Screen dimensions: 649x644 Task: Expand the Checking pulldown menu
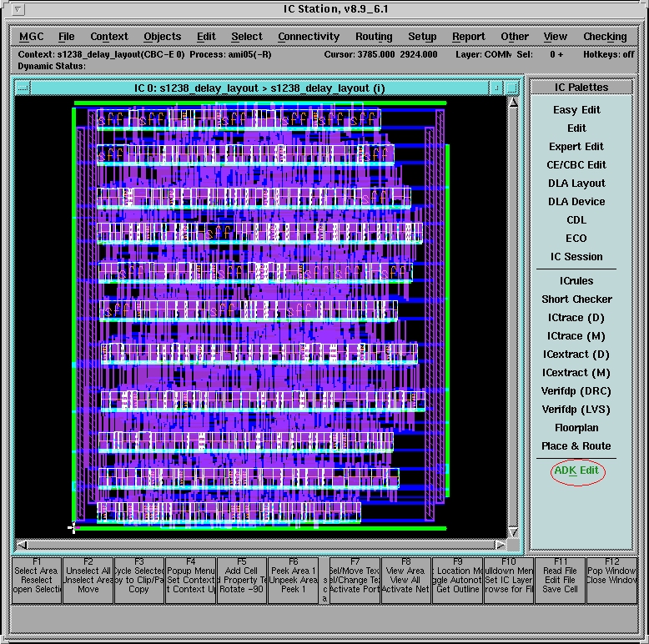click(605, 37)
